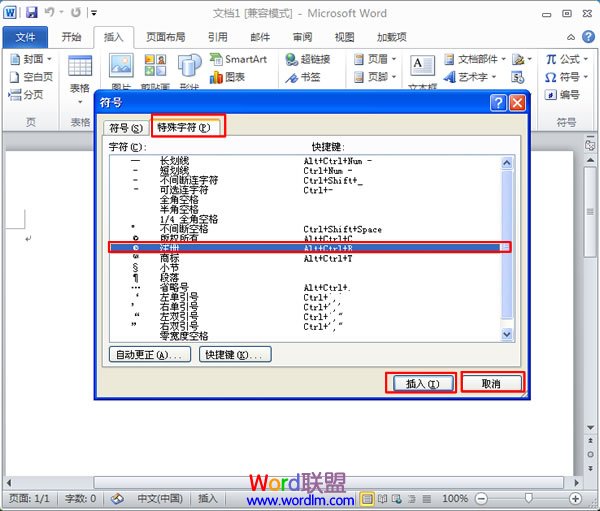Switch to print layout view in status bar
The height and width of the screenshot is (511, 600).
pos(368,498)
